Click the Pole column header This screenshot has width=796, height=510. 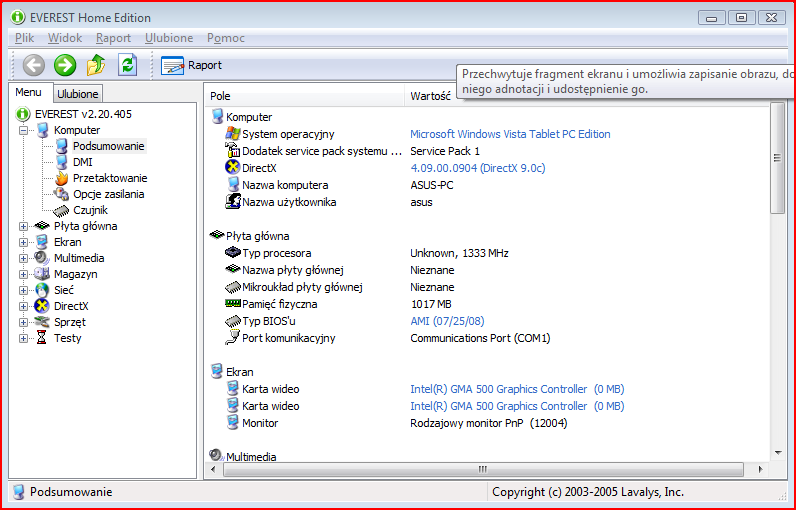pyautogui.click(x=305, y=96)
